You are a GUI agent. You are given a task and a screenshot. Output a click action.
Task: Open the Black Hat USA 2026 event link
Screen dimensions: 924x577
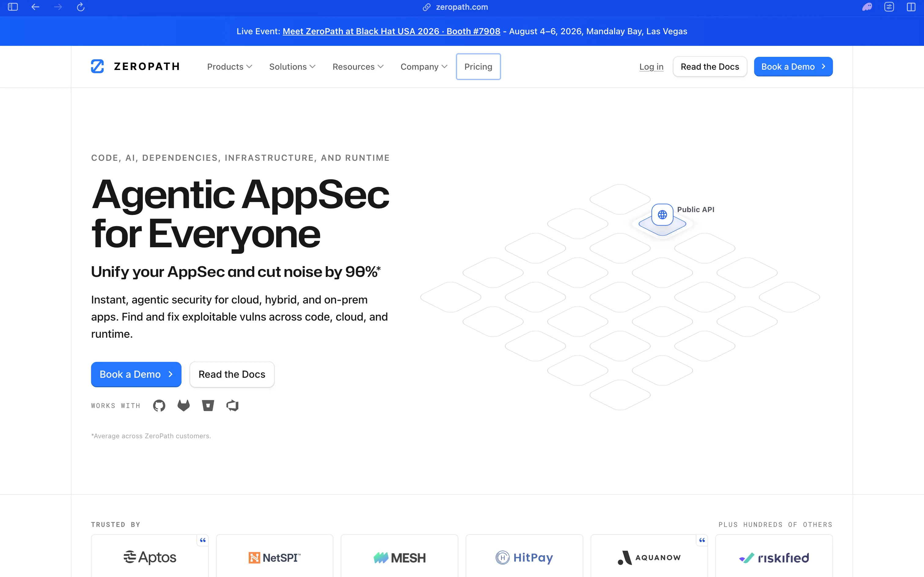click(391, 31)
